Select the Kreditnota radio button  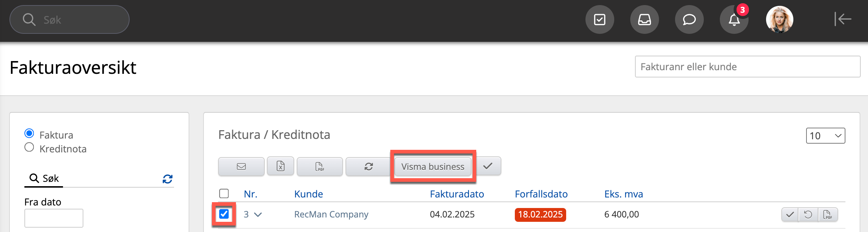click(x=29, y=147)
